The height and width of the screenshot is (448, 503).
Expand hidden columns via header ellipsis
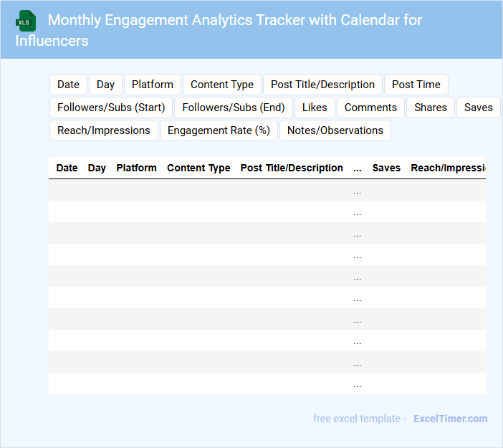click(358, 168)
